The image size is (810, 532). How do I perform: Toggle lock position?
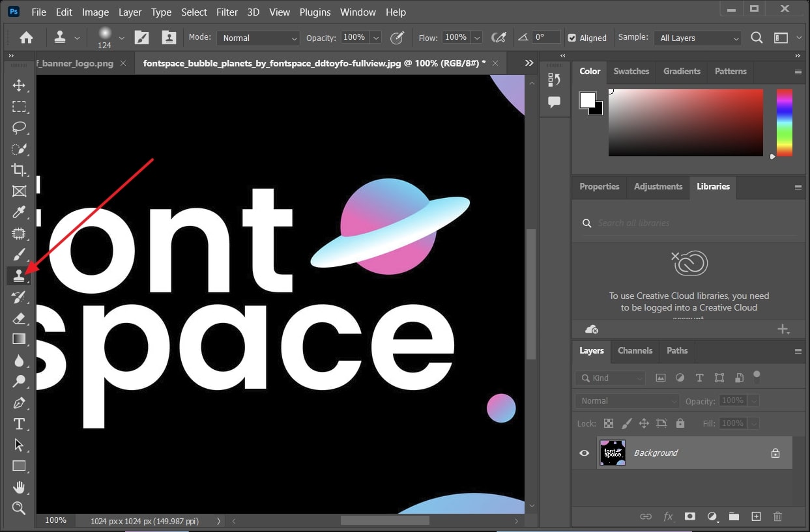(644, 423)
